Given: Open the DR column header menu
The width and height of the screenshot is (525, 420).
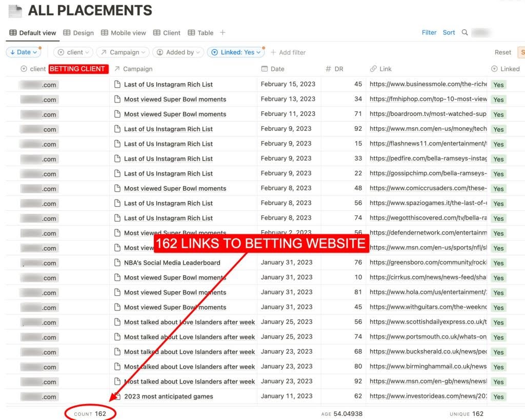Looking at the screenshot, I should click(x=334, y=69).
